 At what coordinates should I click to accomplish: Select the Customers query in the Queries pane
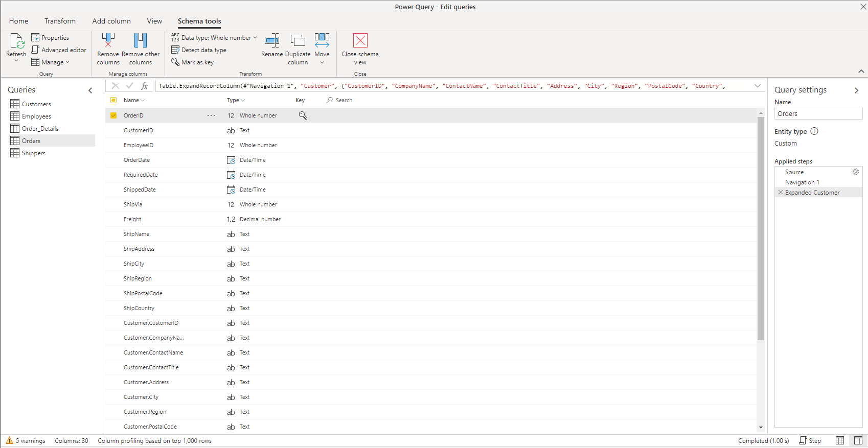click(36, 104)
